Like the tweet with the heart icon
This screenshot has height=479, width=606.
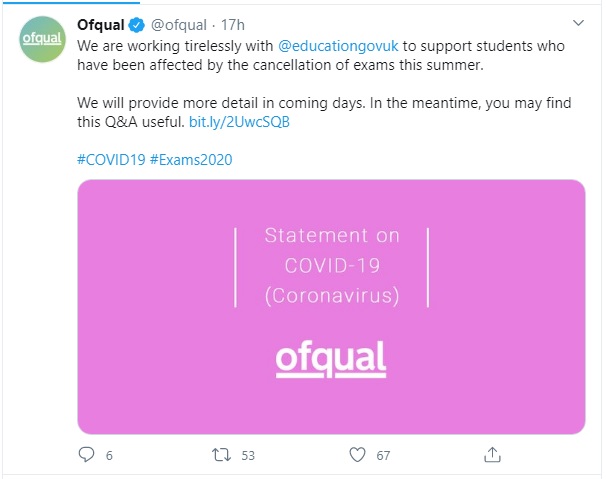point(357,455)
